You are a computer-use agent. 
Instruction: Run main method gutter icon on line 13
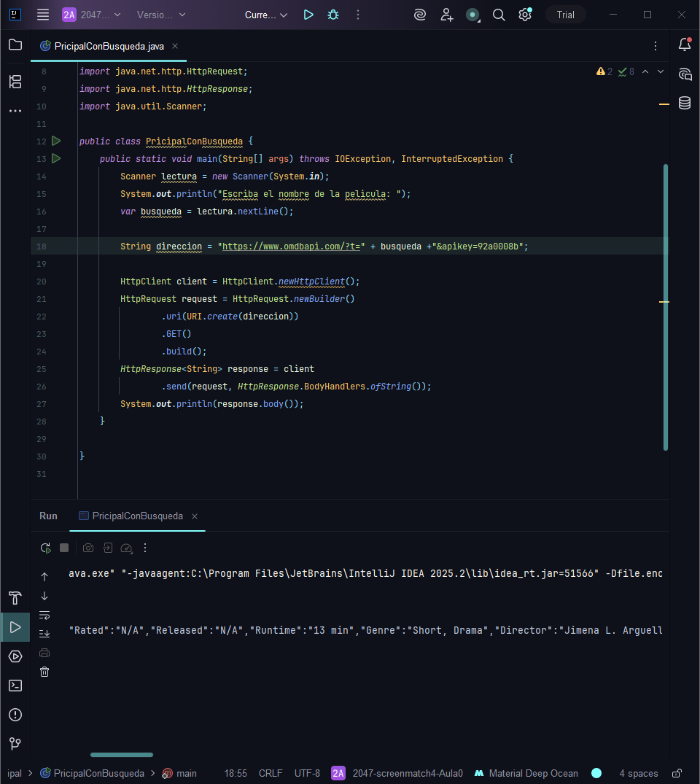(56, 158)
